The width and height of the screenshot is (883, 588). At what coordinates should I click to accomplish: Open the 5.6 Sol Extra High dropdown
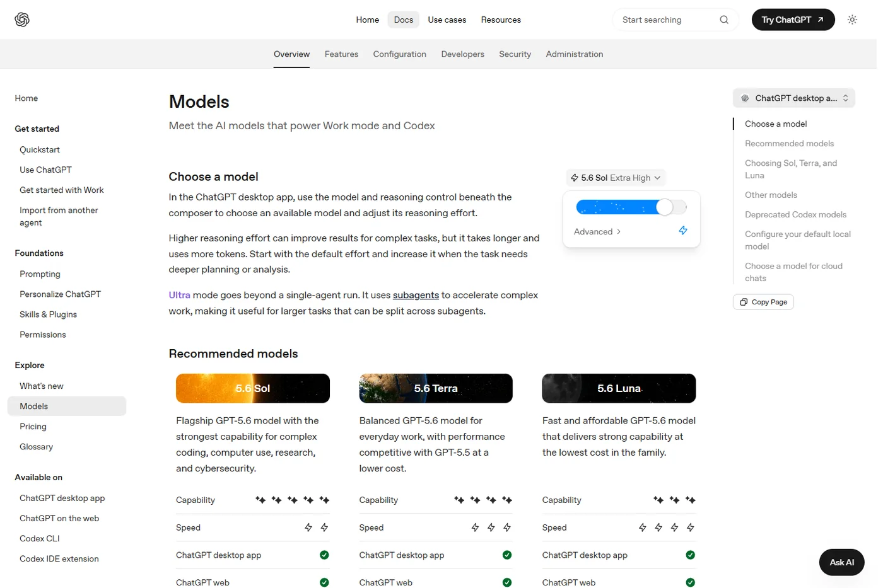[616, 178]
